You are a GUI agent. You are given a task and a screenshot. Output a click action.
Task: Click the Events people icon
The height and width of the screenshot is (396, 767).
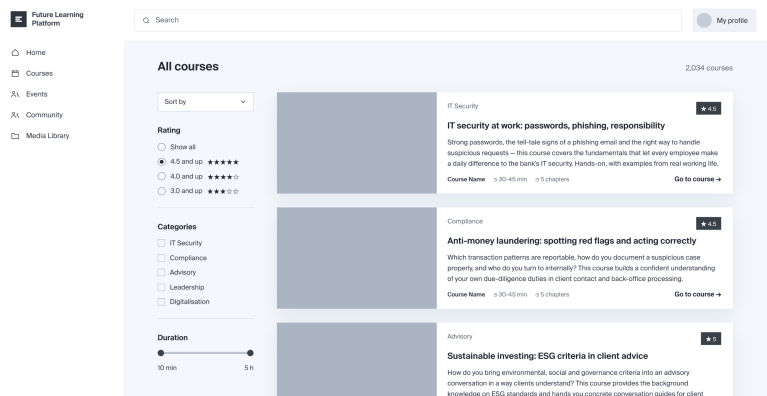15,94
